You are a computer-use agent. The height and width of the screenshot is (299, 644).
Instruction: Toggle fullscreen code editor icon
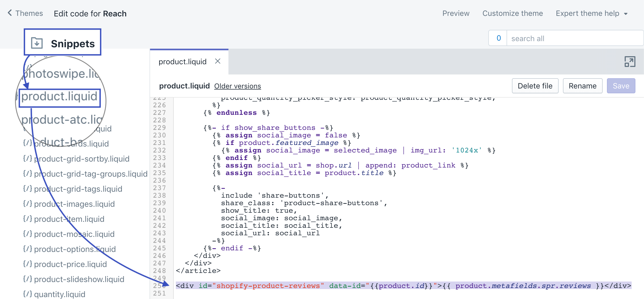(630, 62)
